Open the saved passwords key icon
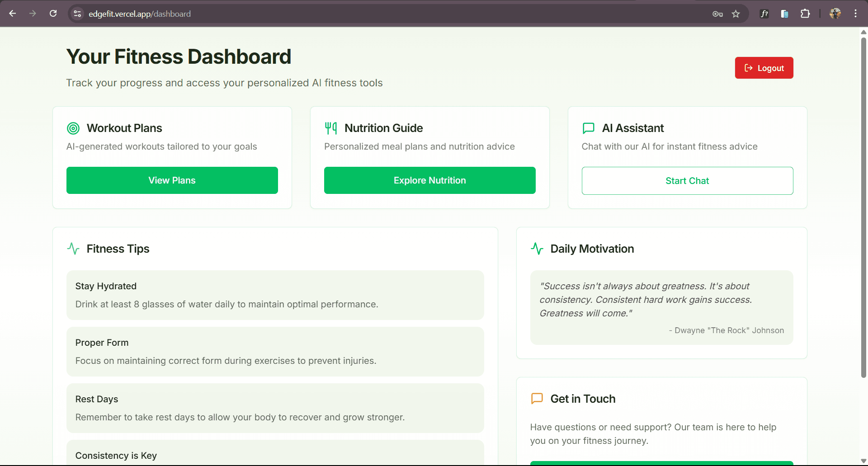The width and height of the screenshot is (868, 466). point(717,14)
